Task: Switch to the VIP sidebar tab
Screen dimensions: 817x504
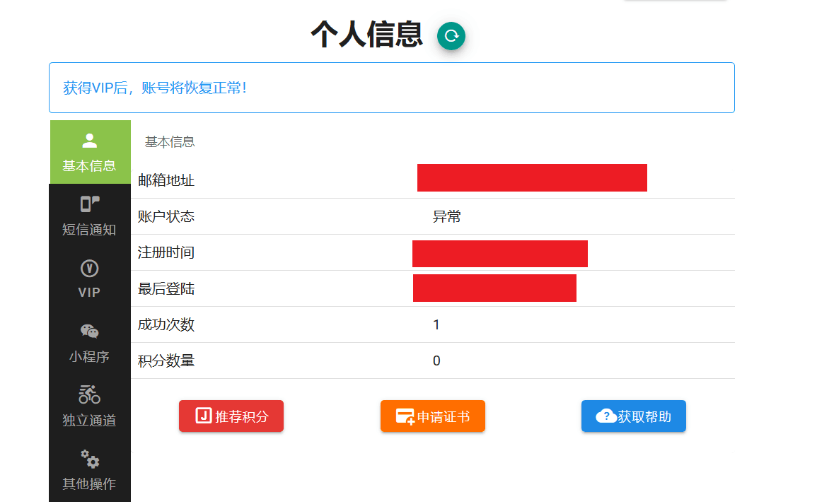Action: click(90, 279)
